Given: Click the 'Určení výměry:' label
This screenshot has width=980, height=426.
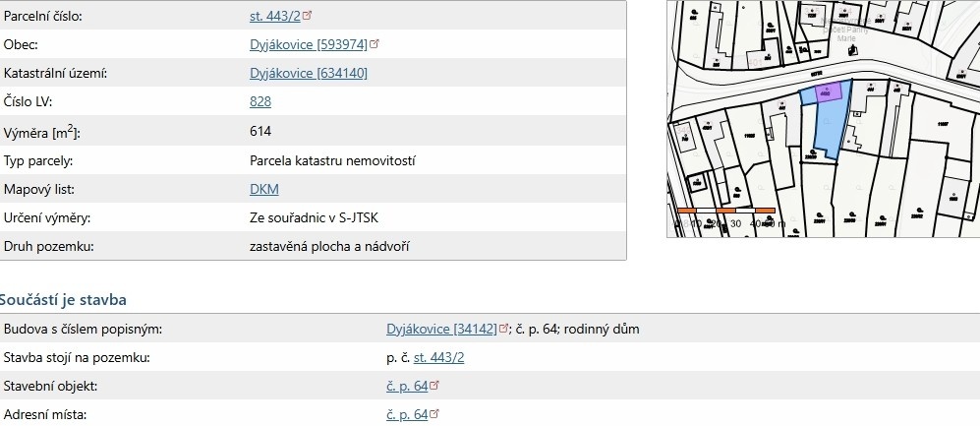Looking at the screenshot, I should pyautogui.click(x=47, y=217).
